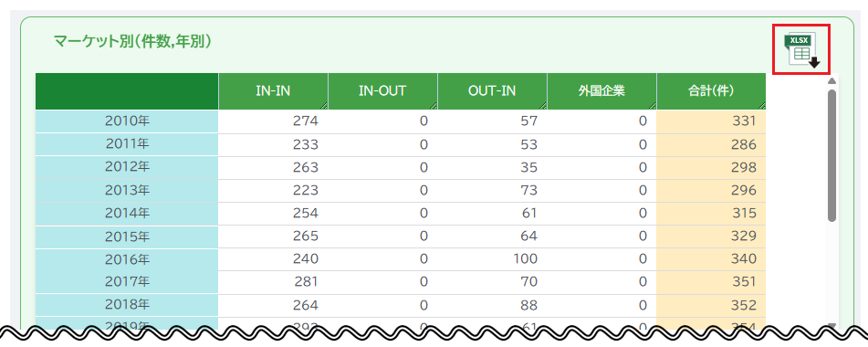Select the 2018年 row label
Viewport: 868px width, 347px height.
click(x=127, y=306)
